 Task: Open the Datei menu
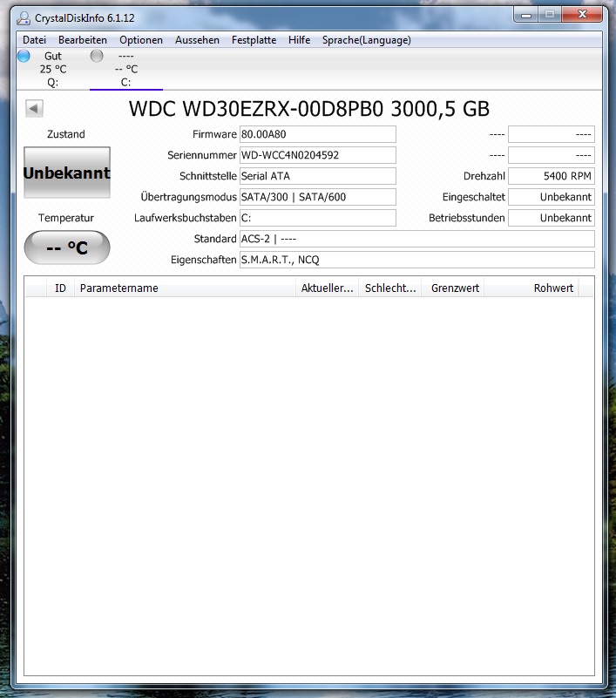[34, 40]
